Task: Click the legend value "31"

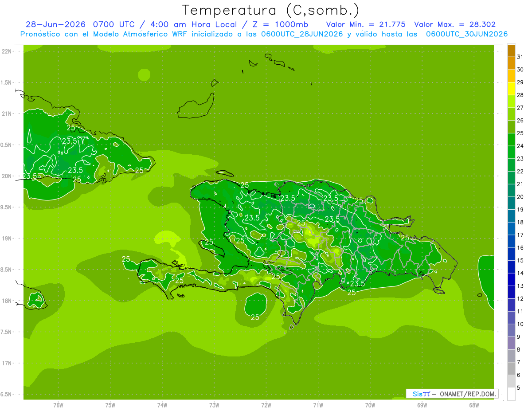Action: pos(520,57)
